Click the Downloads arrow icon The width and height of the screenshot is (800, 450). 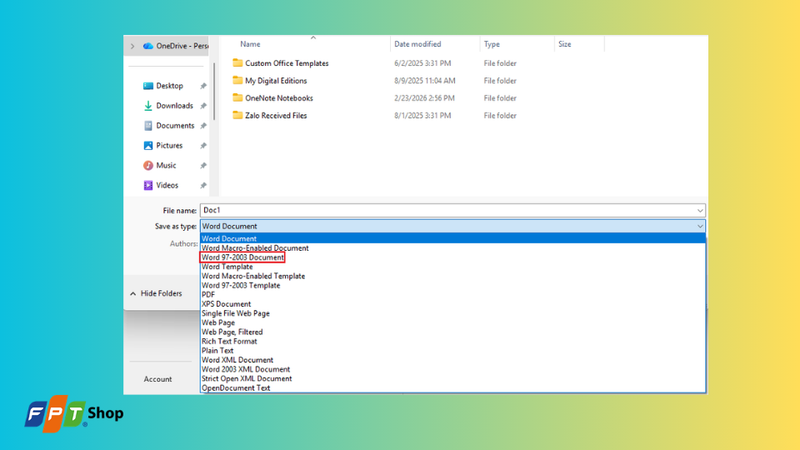(148, 106)
